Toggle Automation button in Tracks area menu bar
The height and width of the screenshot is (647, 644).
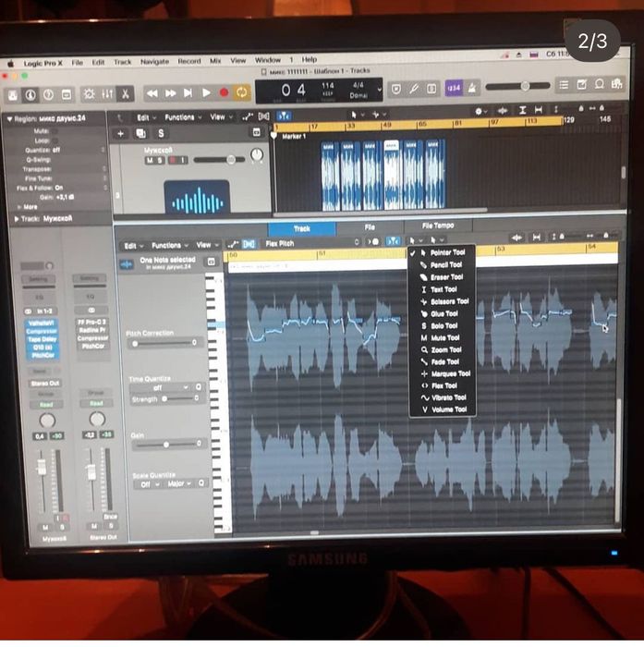coord(247,116)
